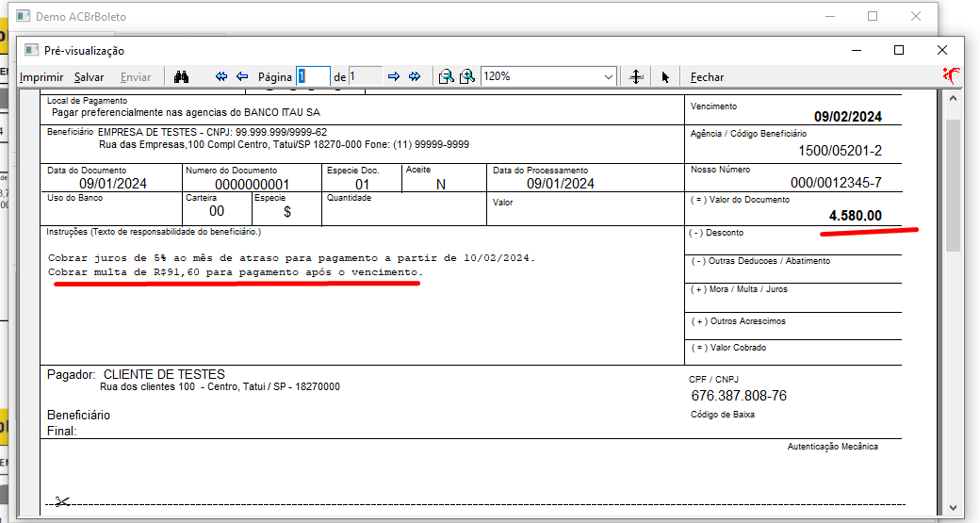Image resolution: width=980 pixels, height=523 pixels.
Task: Click the '( = ) Valor Cobrado' label
Action: click(728, 348)
